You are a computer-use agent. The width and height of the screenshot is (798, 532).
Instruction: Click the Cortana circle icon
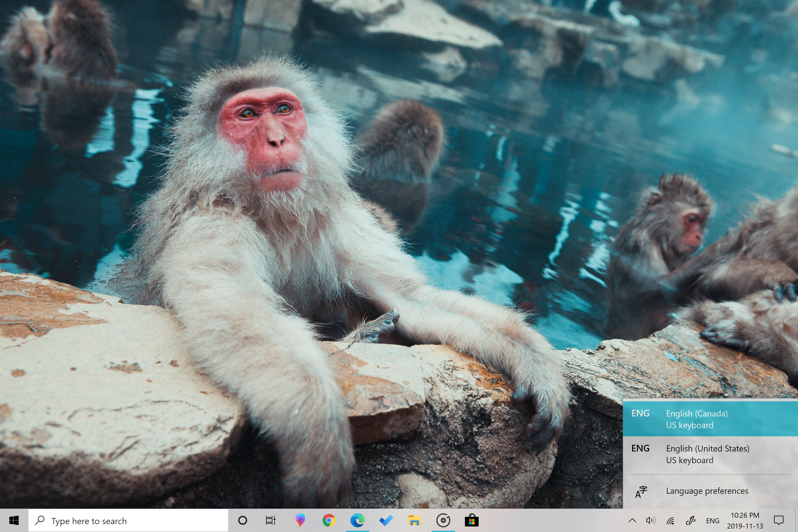[243, 520]
